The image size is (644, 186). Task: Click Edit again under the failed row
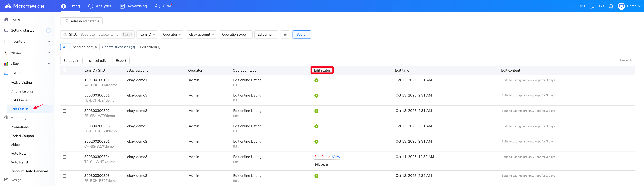pos(321,164)
